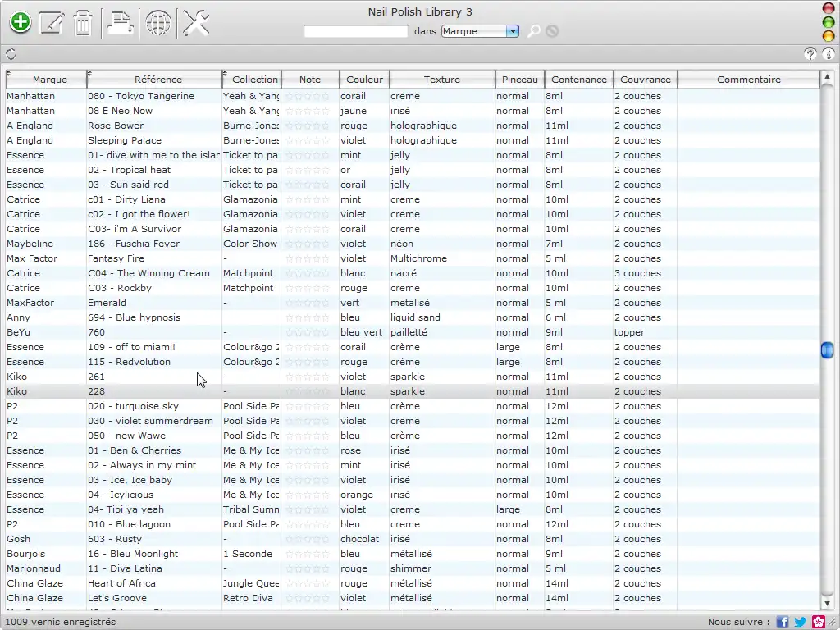
Task: Click the scrollbar down arrow
Action: 827,603
